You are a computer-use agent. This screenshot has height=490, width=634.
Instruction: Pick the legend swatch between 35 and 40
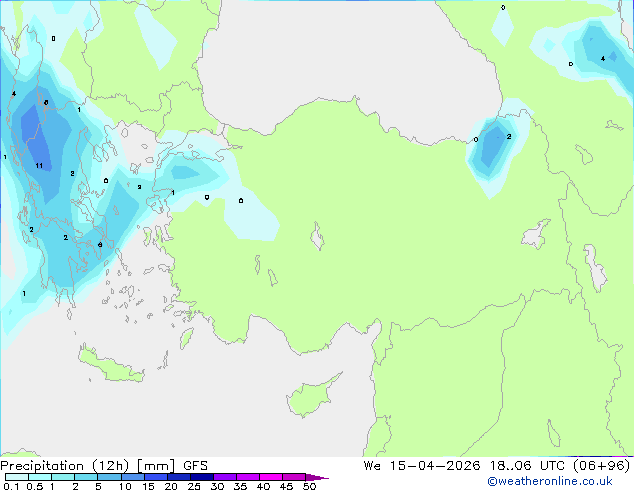(x=247, y=477)
